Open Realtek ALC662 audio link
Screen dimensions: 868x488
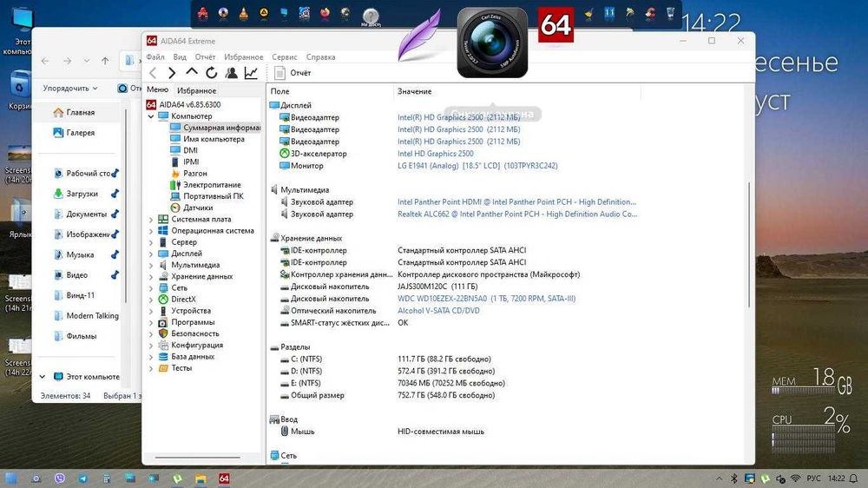(x=517, y=214)
